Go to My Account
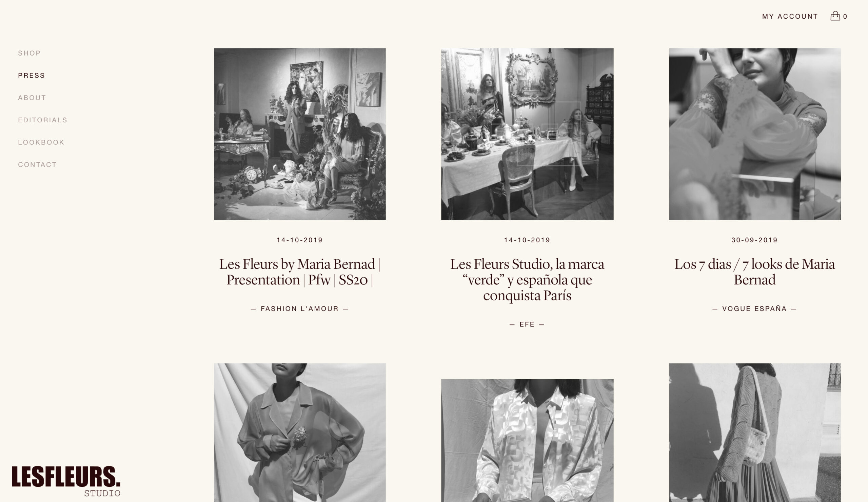 point(790,16)
